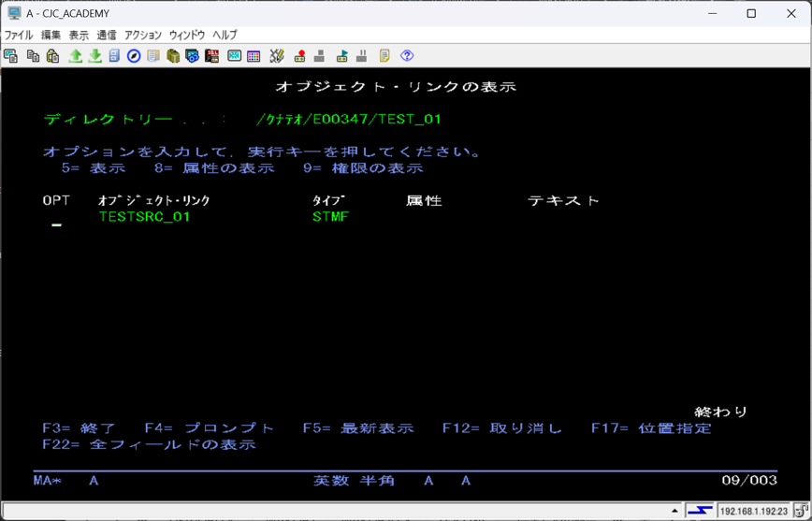812x521 pixels.
Task: Click the 英数 半角 input mode indicator
Action: (354, 481)
